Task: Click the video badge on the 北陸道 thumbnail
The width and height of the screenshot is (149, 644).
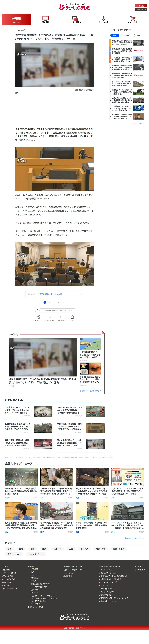Action: click(81, 339)
